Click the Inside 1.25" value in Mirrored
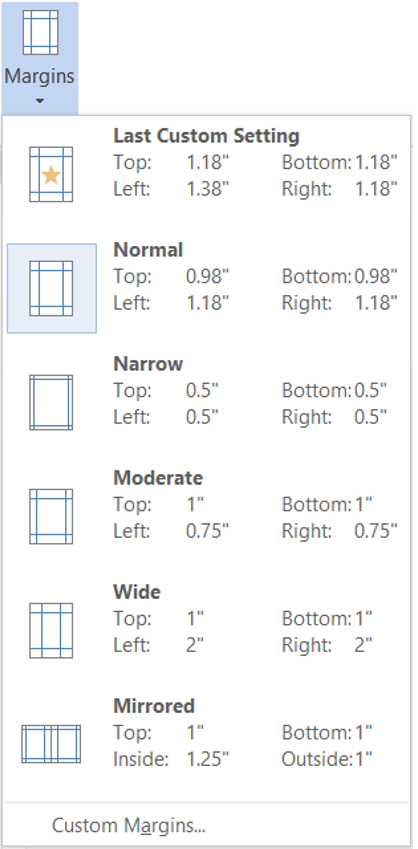Screen dimensions: 418x849 pyautogui.click(x=207, y=760)
